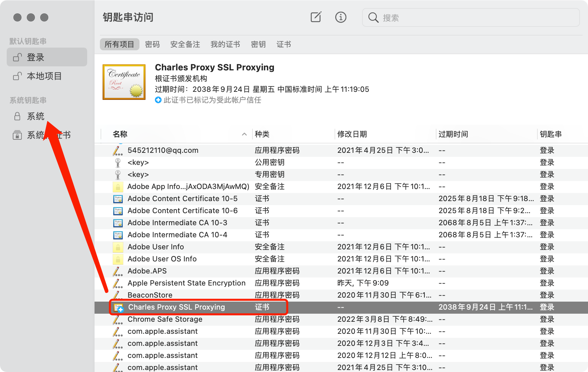Click the key icon of the 专用密钥 row
588x372 pixels.
[x=118, y=175]
